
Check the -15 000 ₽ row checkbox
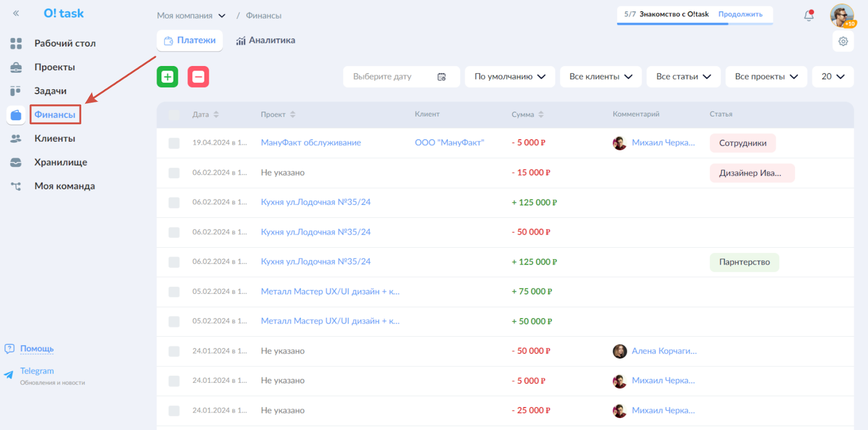[174, 173]
